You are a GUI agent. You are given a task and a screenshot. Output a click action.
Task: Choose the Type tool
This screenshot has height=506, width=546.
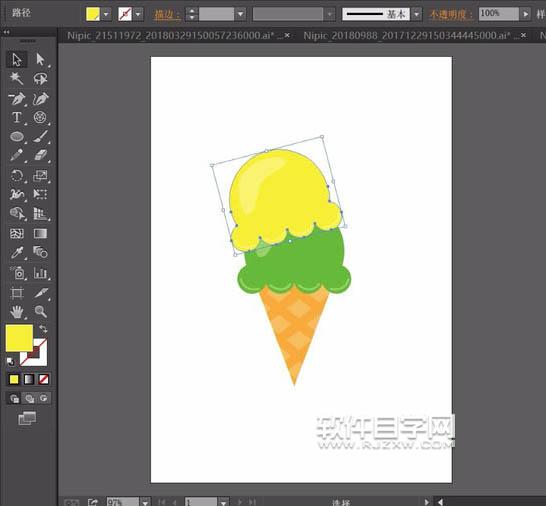click(16, 117)
